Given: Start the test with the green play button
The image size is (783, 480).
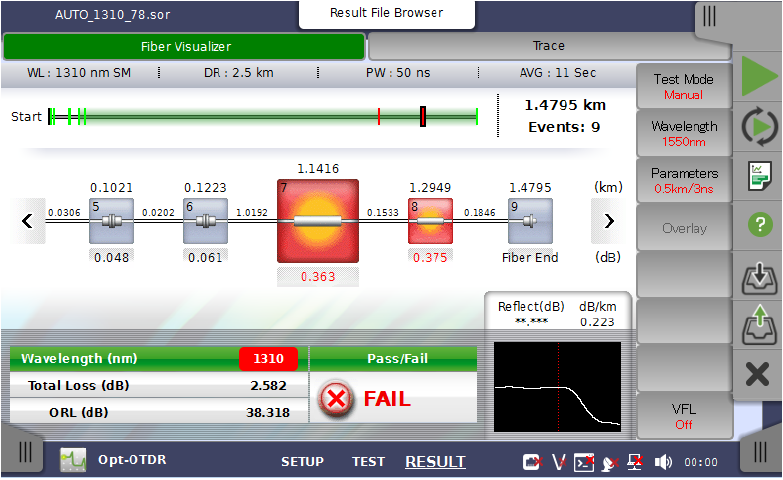Looking at the screenshot, I should (758, 77).
